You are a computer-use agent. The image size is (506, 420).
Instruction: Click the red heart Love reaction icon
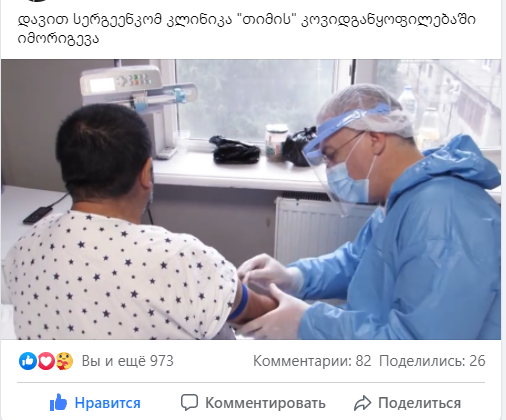point(46,361)
